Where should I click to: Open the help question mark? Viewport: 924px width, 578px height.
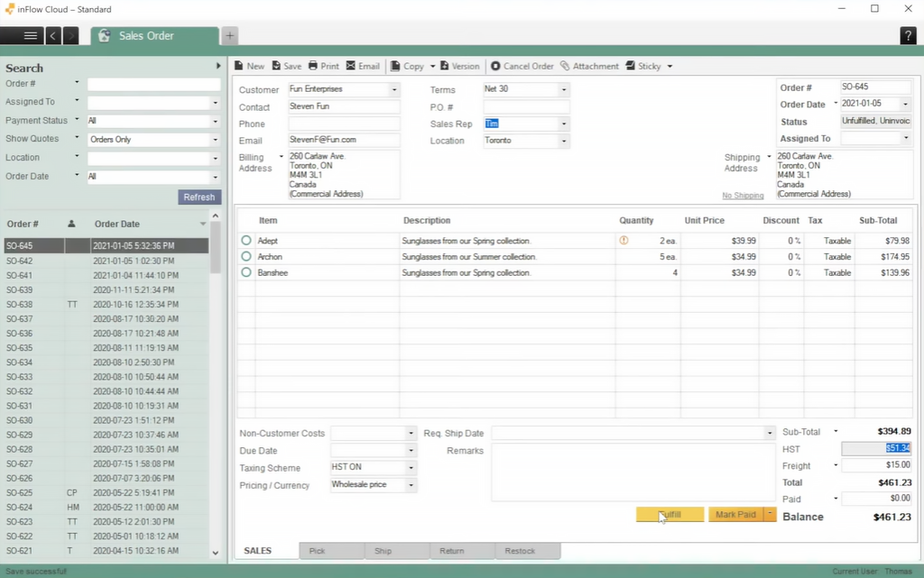pyautogui.click(x=908, y=36)
